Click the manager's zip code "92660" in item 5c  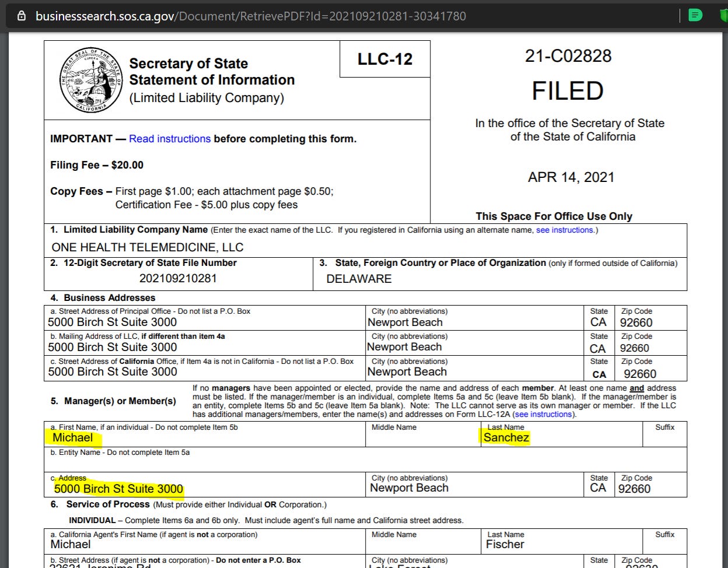[x=634, y=489]
